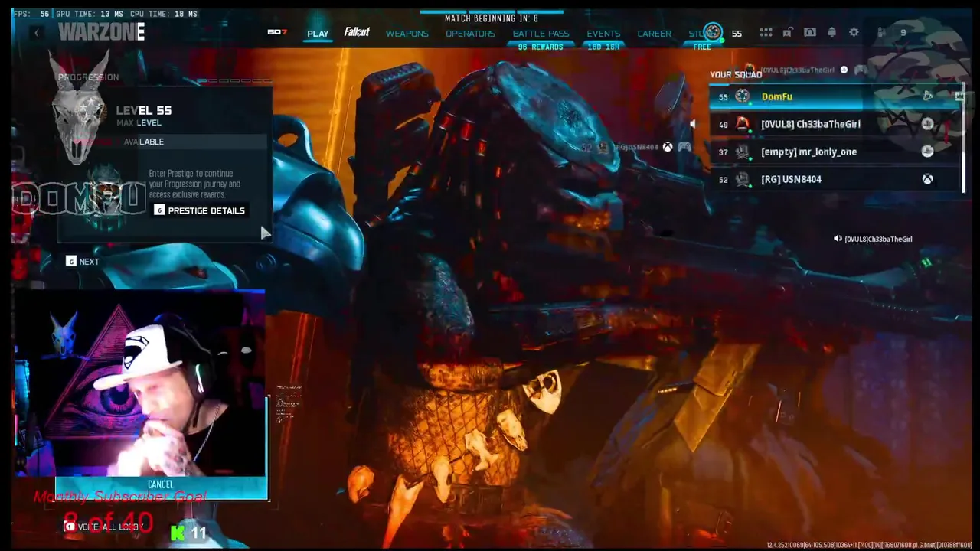Select [0VUL8] Ch33baTheGirl in squad list
The image size is (980, 551).
point(835,124)
